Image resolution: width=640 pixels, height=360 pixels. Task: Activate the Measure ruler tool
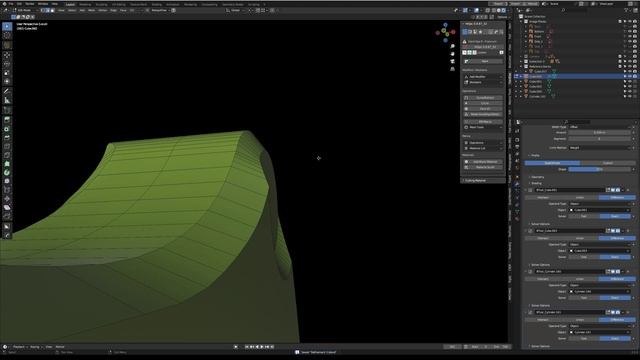[x=7, y=100]
